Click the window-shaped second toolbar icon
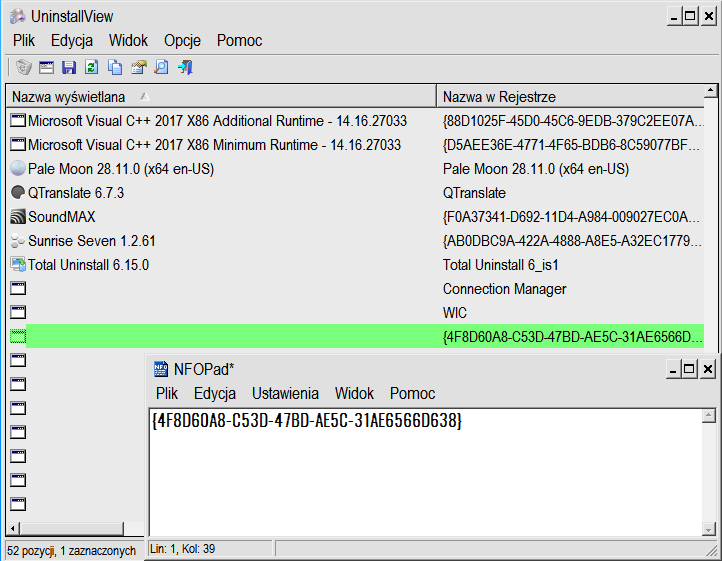Screen dimensions: 722x561 (47, 68)
